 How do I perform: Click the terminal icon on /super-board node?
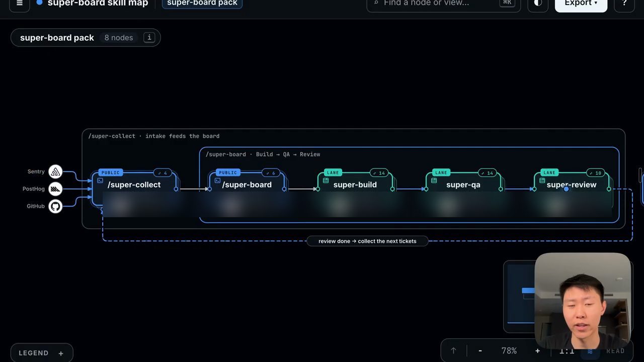click(217, 180)
